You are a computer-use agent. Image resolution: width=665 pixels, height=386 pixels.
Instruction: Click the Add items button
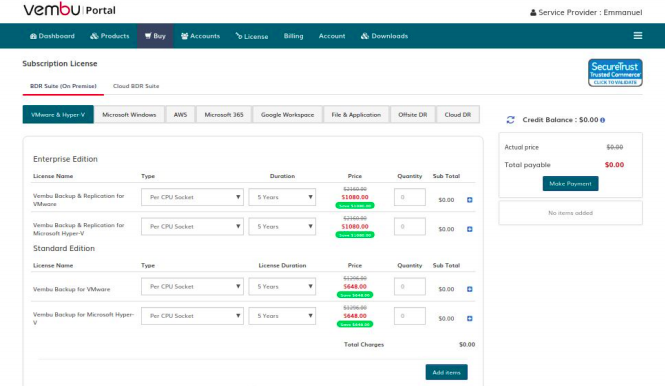pyautogui.click(x=447, y=372)
